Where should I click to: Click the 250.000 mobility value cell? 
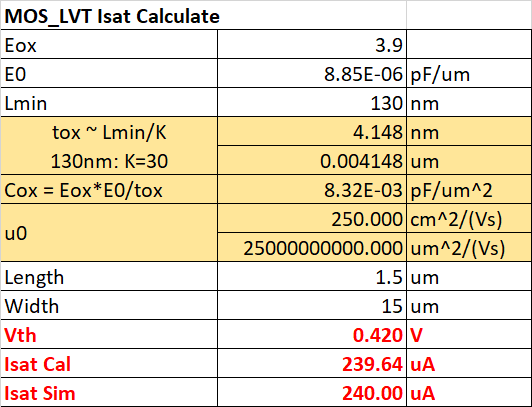312,218
